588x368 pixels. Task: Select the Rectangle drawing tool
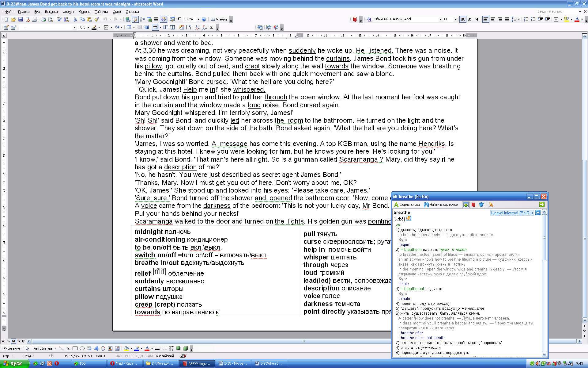pos(75,348)
